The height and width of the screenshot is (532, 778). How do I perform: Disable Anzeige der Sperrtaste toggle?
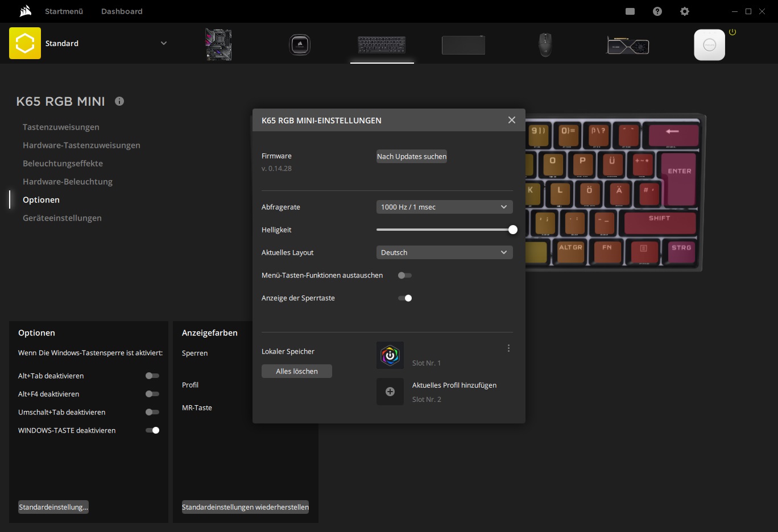(405, 298)
